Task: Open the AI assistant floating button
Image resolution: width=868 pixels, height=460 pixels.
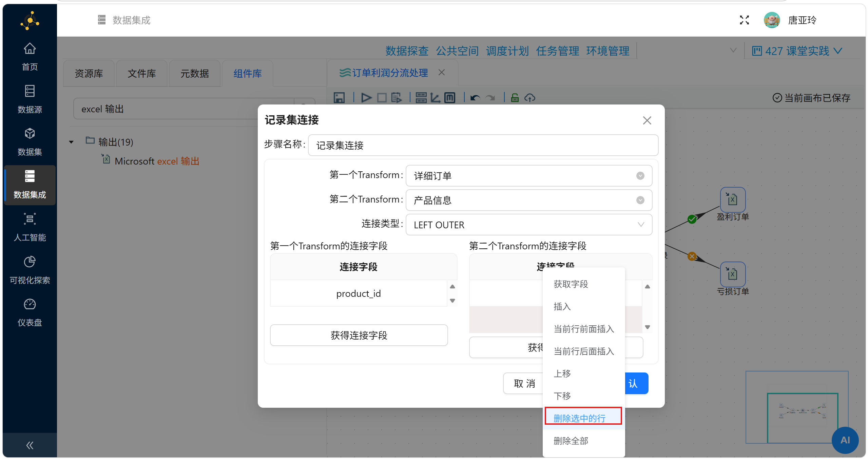Action: click(x=845, y=440)
